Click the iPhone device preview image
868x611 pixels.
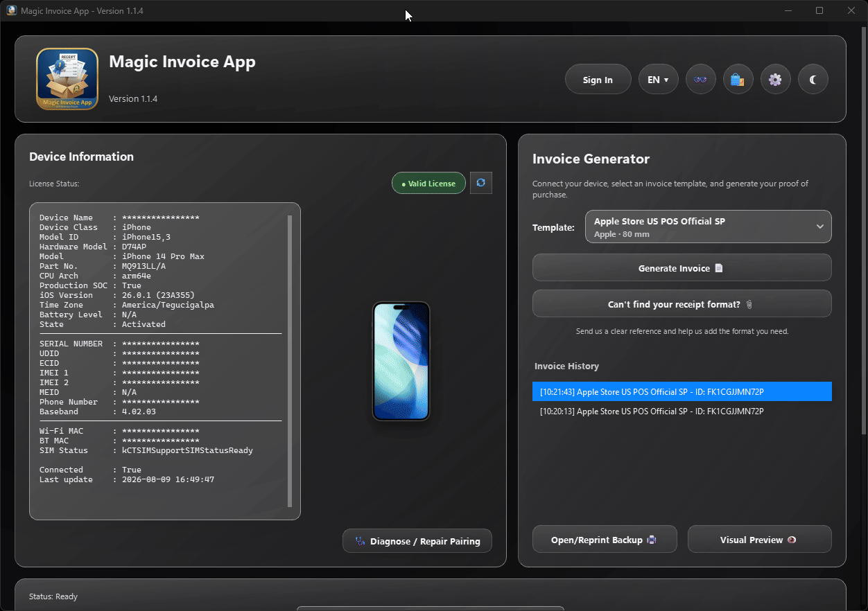point(401,361)
